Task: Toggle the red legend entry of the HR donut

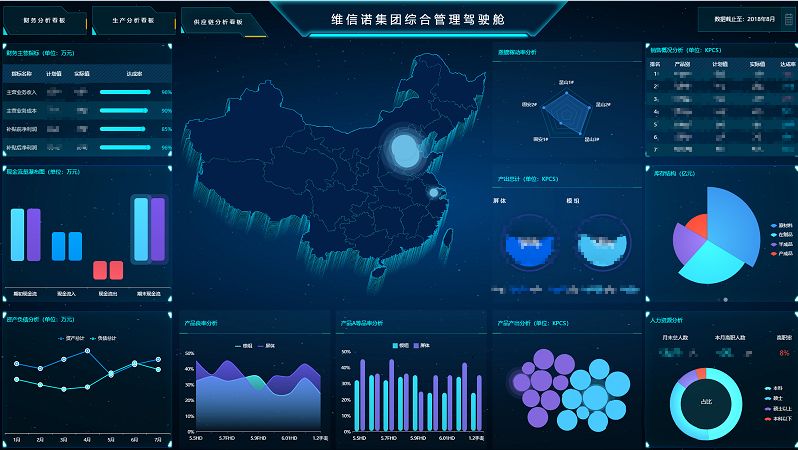Action: pyautogui.click(x=778, y=418)
